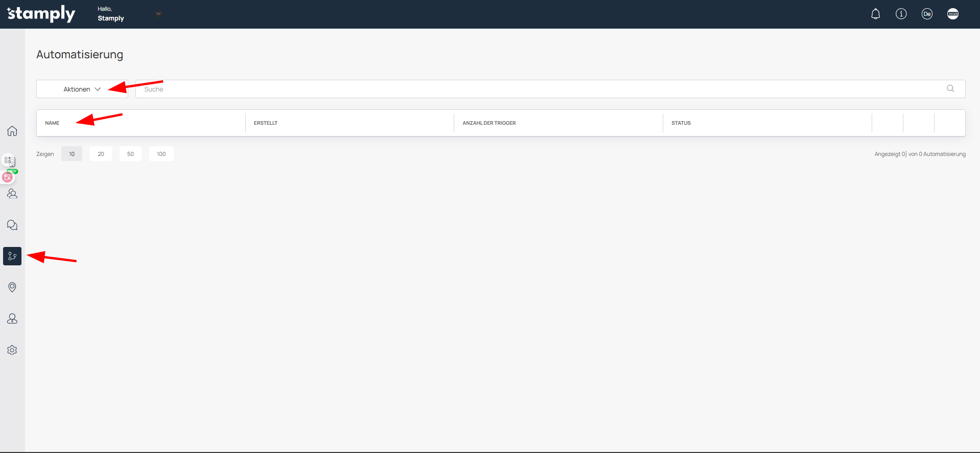This screenshot has width=980, height=453.
Task: Show 10 entries per page
Action: coord(72,154)
